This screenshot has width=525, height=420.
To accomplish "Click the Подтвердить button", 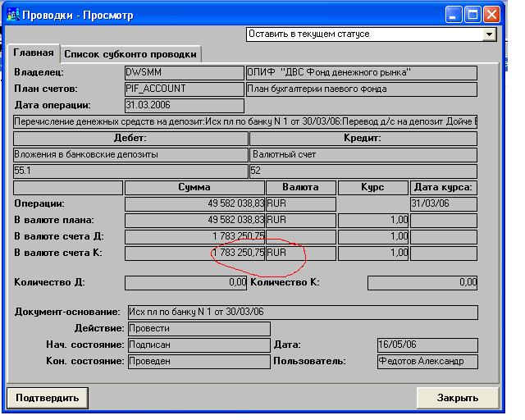I will 48,398.
